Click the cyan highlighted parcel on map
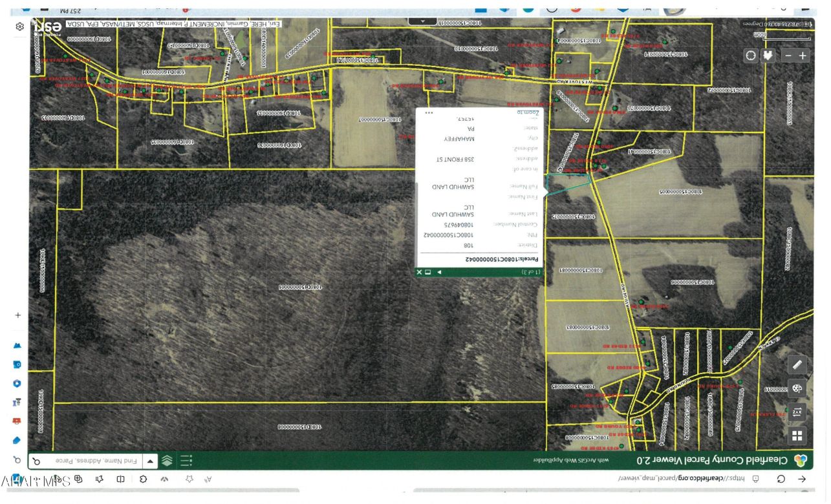This screenshot has width=831, height=504. point(568,184)
